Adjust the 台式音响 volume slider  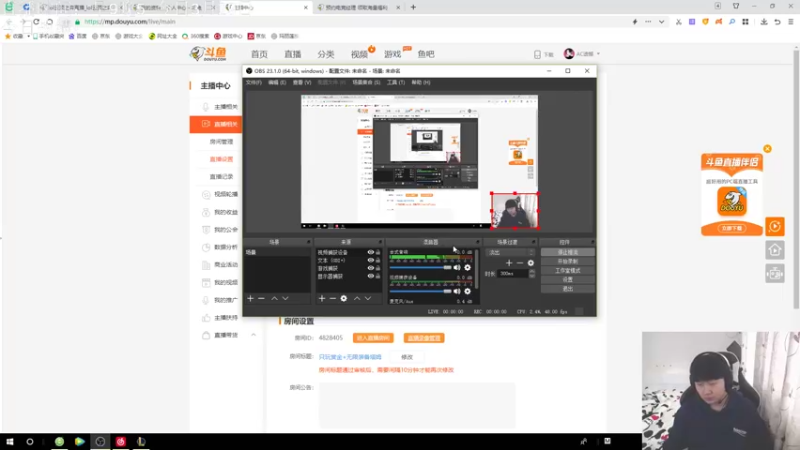[420, 267]
